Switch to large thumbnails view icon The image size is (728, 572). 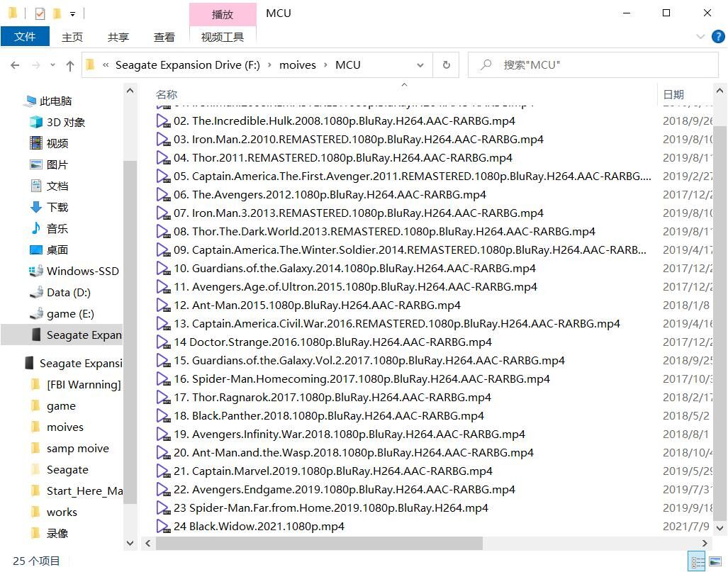tap(714, 562)
